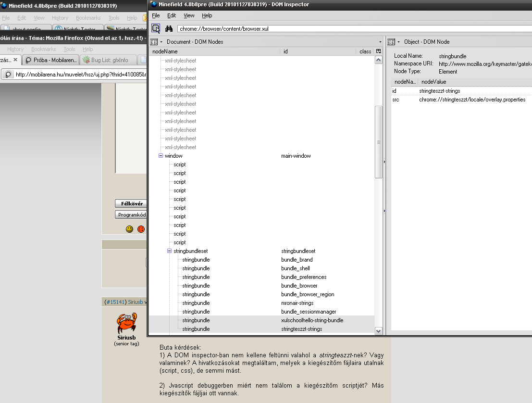Click the nodeValue column header in Object panel

point(475,82)
